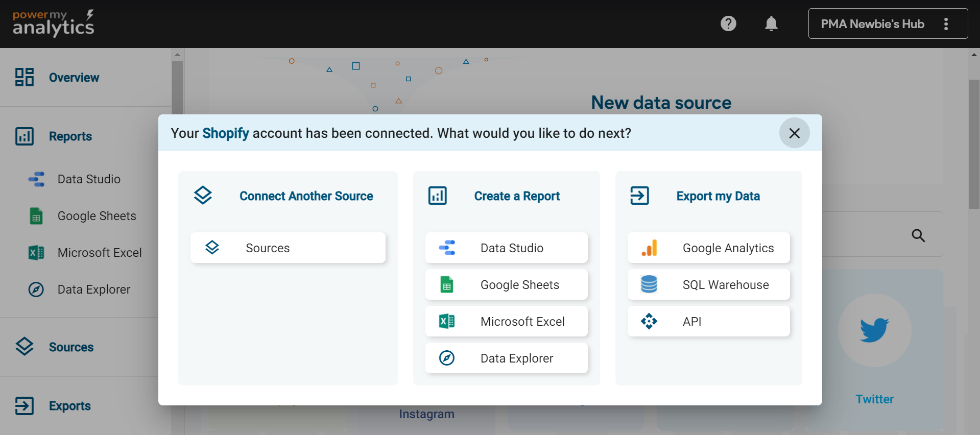The height and width of the screenshot is (435, 980).
Task: Click the search magnifier icon
Action: (x=918, y=235)
